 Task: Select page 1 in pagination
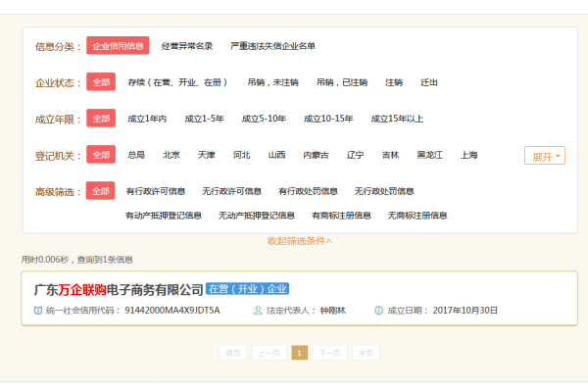(x=299, y=353)
